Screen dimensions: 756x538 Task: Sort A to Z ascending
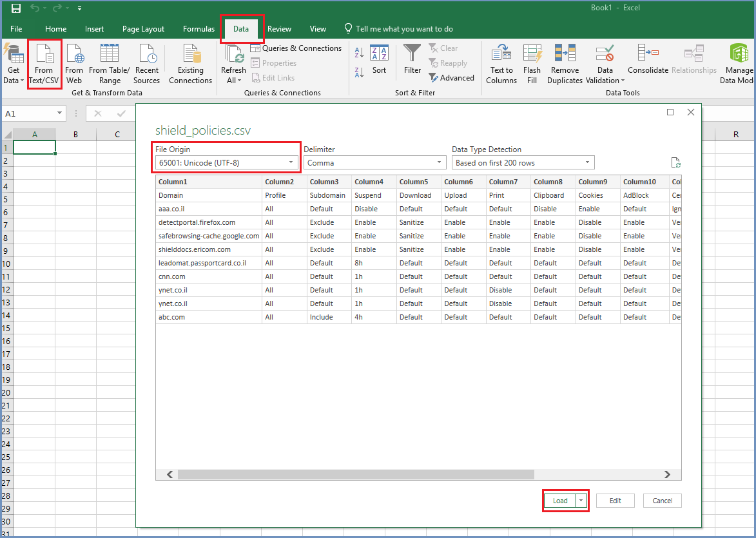tap(359, 53)
